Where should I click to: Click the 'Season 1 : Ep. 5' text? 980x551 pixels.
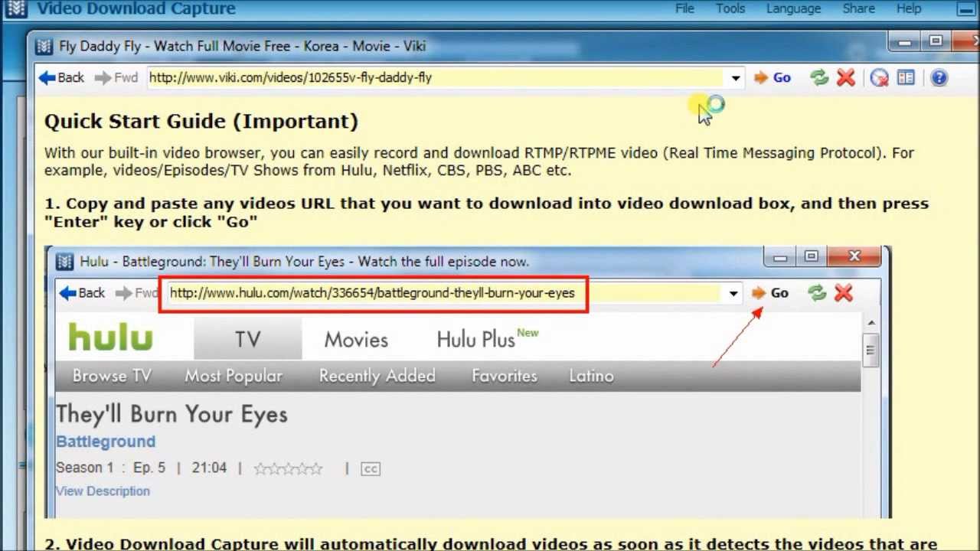[x=110, y=468]
